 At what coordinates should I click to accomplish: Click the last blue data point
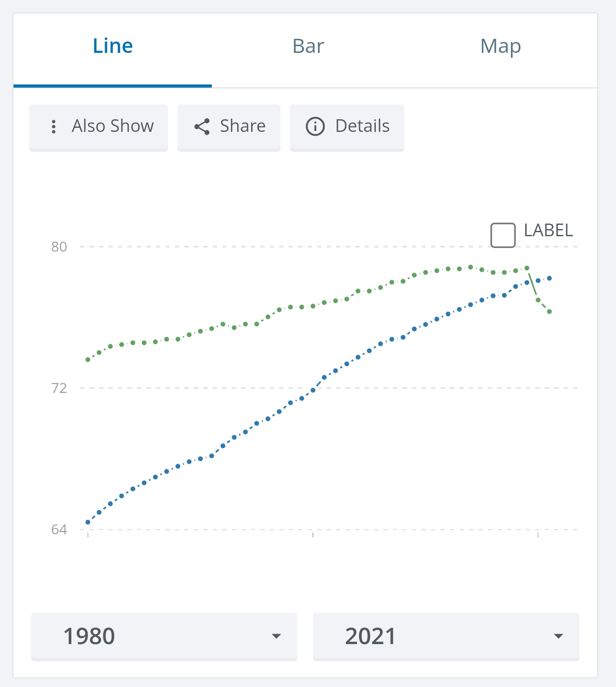coord(550,278)
